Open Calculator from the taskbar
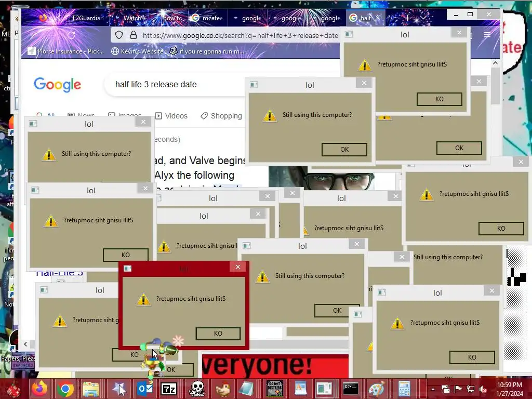The height and width of the screenshot is (399, 532). point(404,389)
